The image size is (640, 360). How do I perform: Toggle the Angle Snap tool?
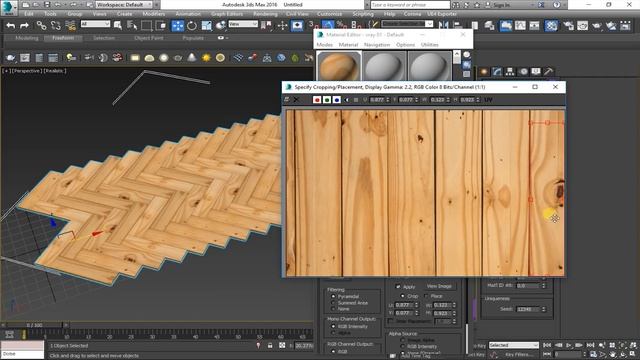click(328, 25)
